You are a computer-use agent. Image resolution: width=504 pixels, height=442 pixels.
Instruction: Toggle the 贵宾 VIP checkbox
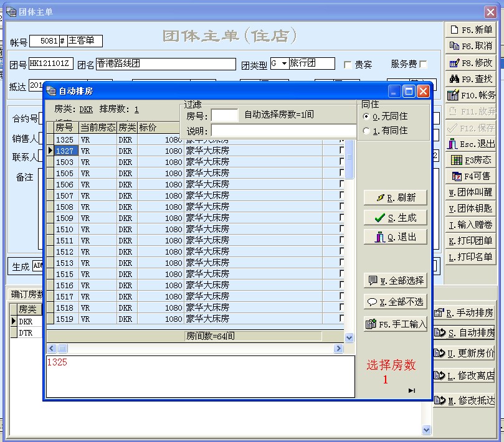348,65
